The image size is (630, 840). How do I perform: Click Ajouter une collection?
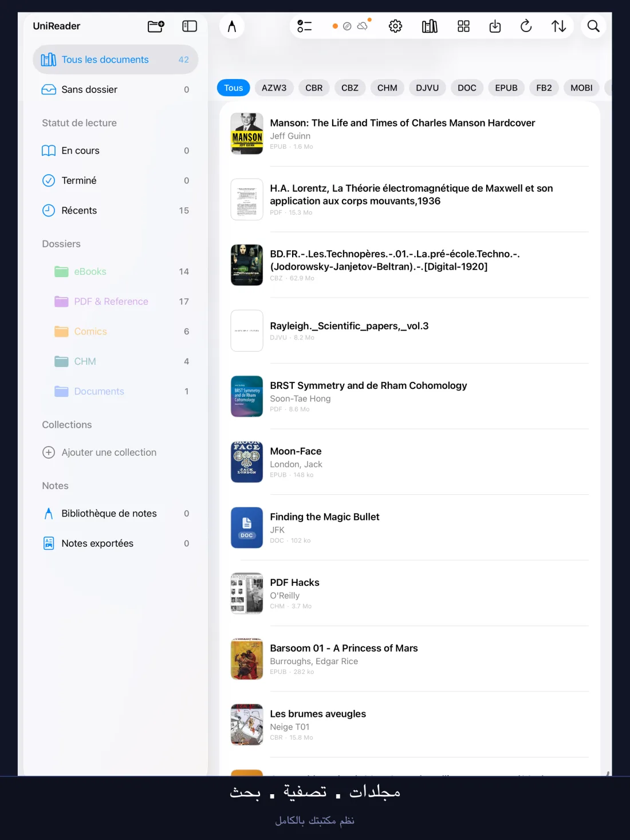[116, 452]
